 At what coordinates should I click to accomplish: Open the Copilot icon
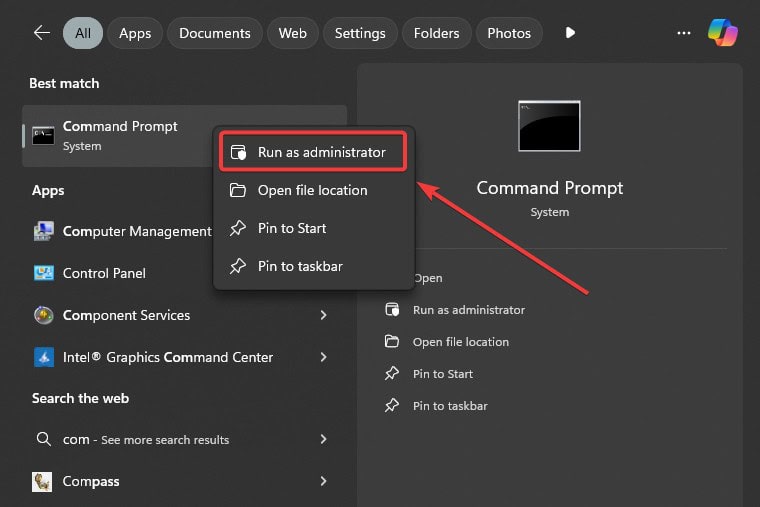click(x=723, y=32)
